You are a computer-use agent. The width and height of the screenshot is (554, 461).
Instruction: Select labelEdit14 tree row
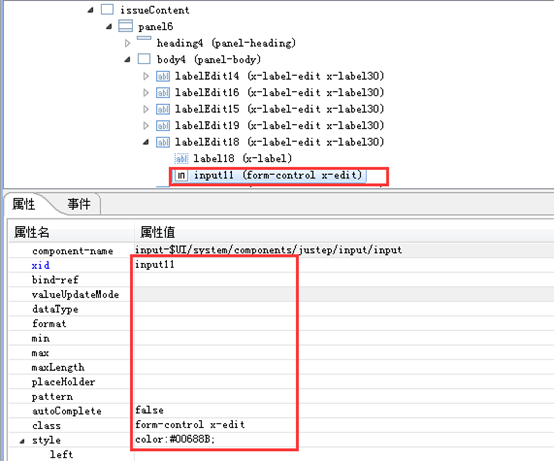[x=279, y=76]
